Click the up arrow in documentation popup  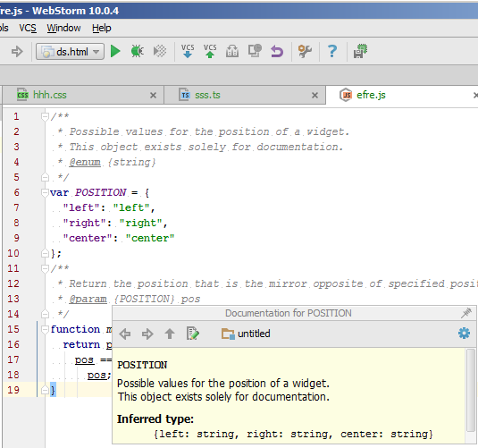(x=170, y=334)
